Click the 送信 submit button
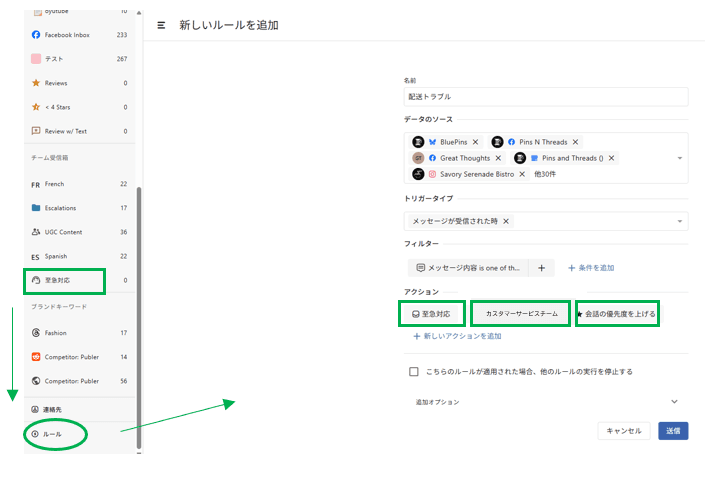The width and height of the screenshot is (726, 477). point(673,431)
